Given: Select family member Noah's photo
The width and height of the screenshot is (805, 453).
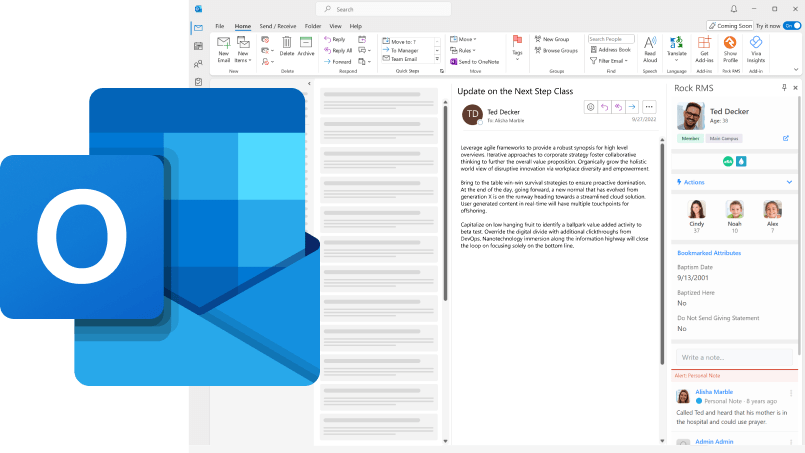Looking at the screenshot, I should click(735, 210).
